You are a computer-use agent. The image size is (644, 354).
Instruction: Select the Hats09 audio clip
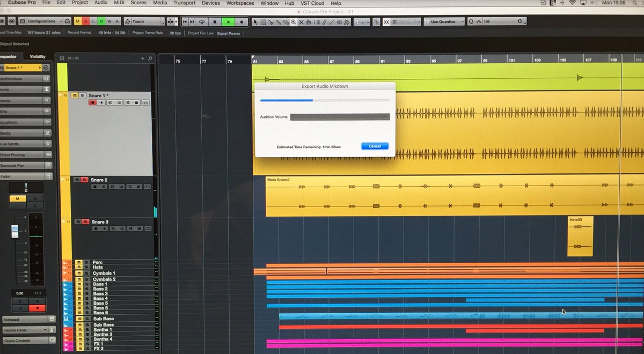click(x=580, y=236)
